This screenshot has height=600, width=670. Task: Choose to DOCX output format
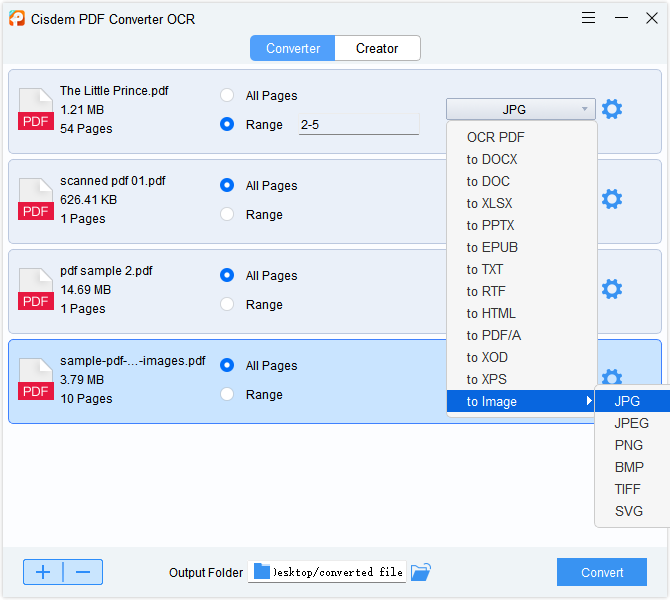521,159
